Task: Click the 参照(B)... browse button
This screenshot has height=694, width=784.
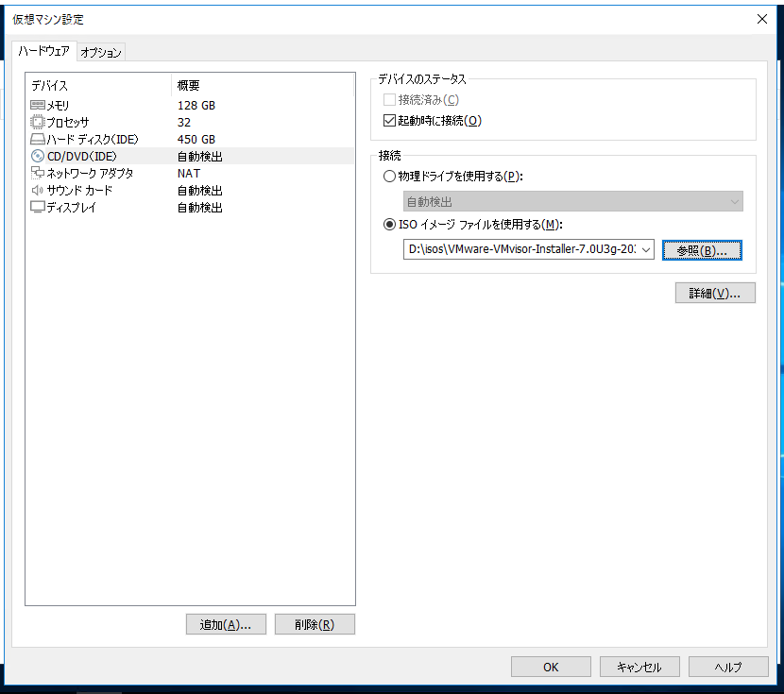Action: tap(702, 250)
